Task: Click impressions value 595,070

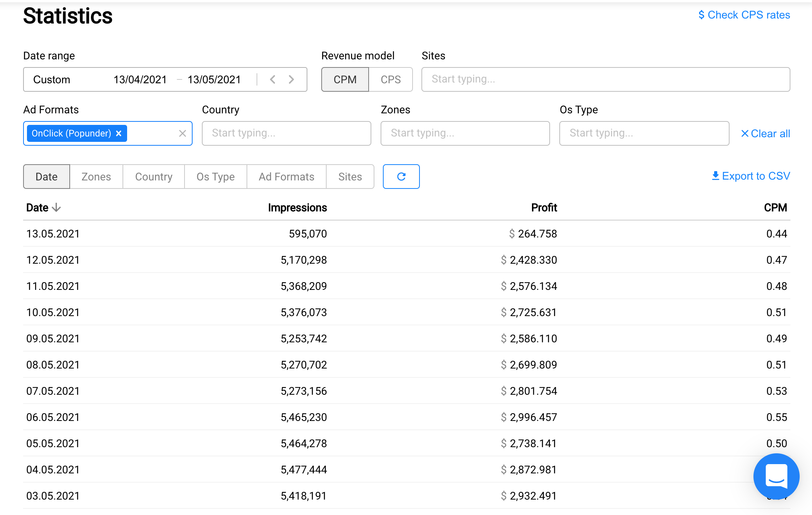Action: [x=308, y=234]
